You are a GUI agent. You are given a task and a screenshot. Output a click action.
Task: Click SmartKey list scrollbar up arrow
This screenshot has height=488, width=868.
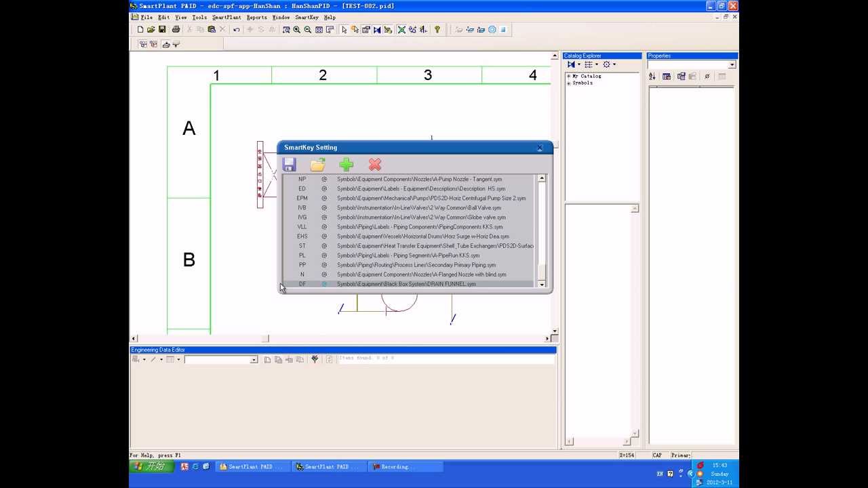pos(541,178)
